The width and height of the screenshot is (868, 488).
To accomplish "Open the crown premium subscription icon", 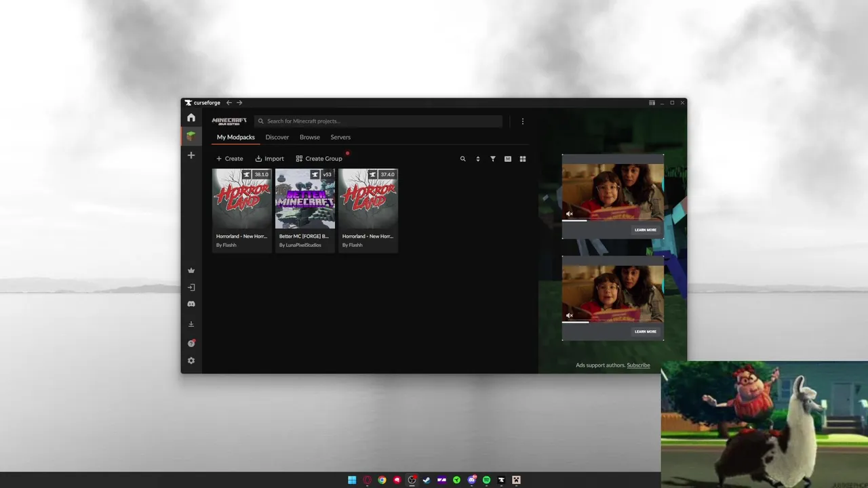I will click(x=191, y=270).
